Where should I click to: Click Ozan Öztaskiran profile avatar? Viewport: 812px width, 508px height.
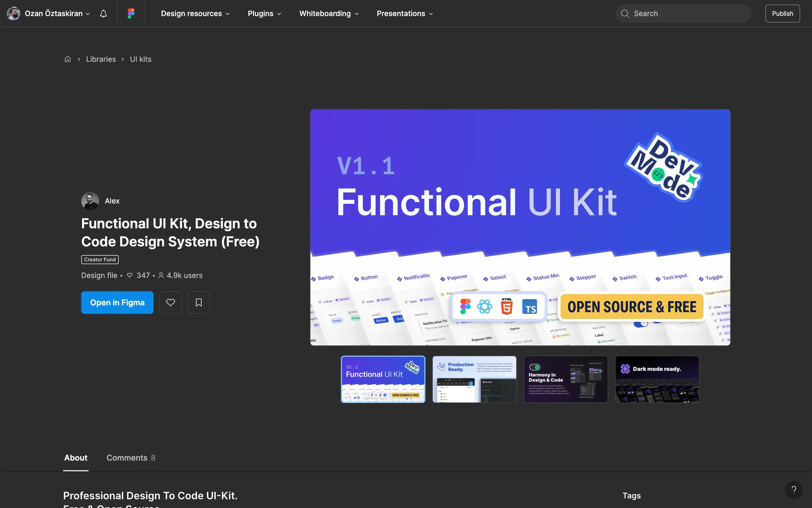(14, 14)
